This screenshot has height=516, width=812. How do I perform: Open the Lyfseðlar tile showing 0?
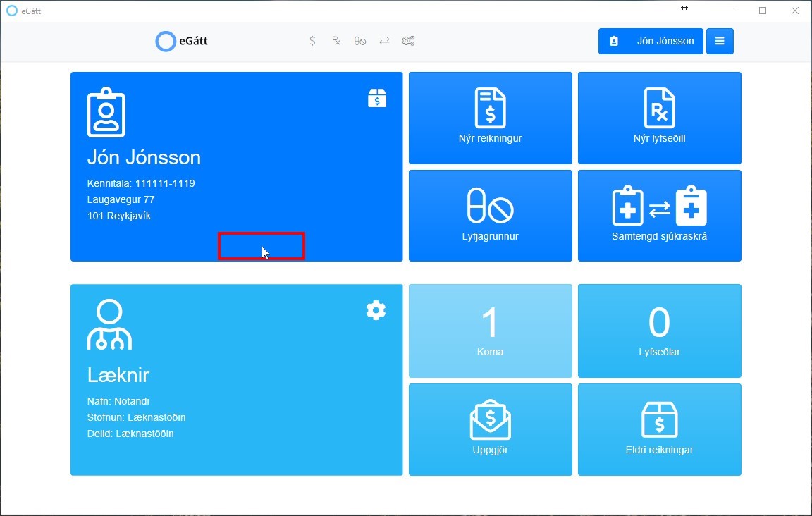click(x=659, y=331)
